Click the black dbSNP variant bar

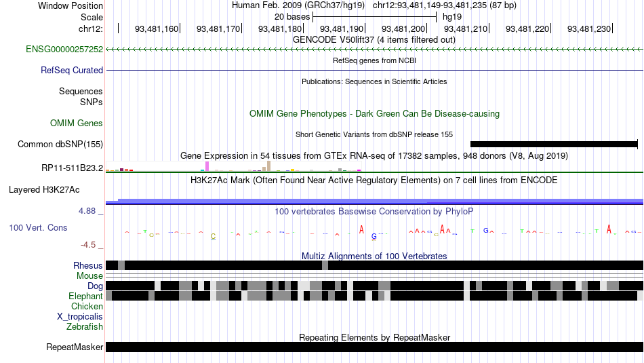pyautogui.click(x=554, y=145)
